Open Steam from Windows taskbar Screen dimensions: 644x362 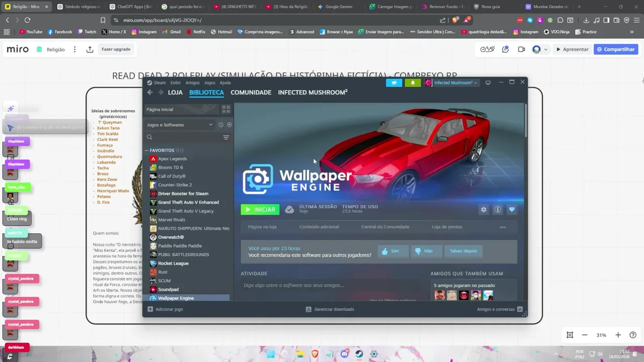coord(359,354)
